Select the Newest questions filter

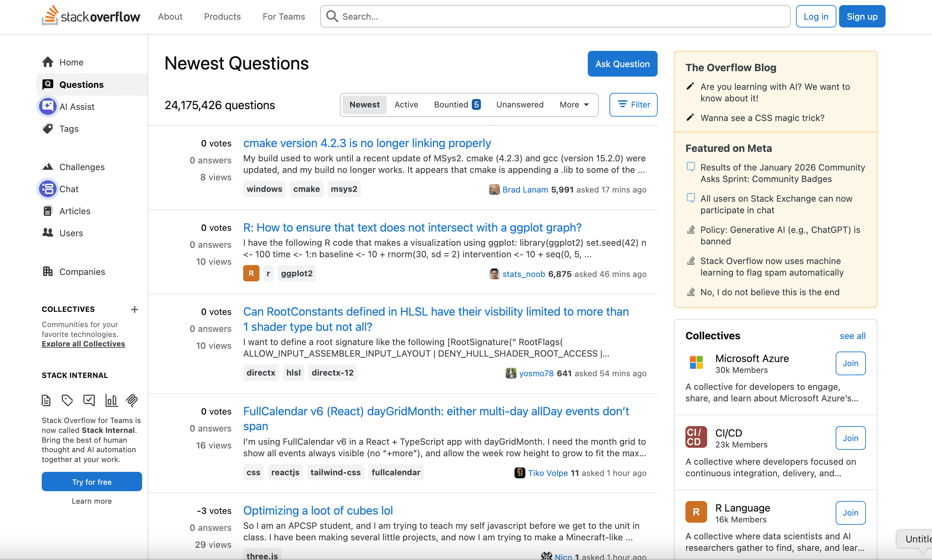coord(364,104)
